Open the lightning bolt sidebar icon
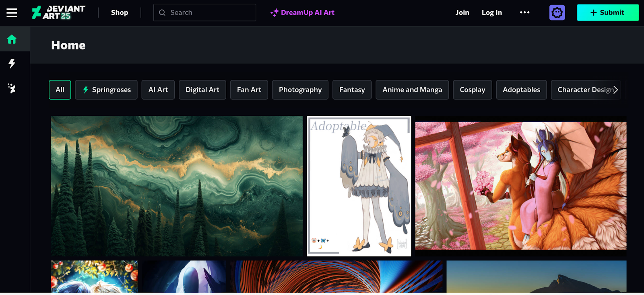 pos(12,64)
